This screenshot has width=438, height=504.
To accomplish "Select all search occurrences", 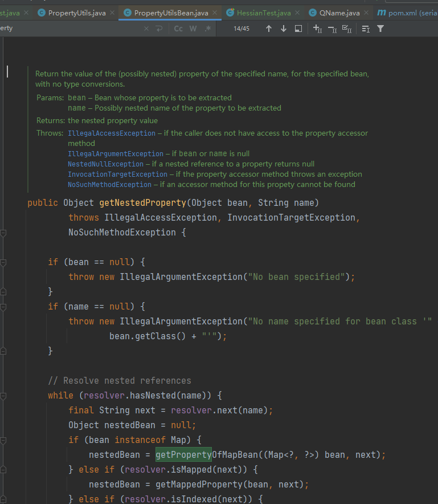I will (347, 29).
